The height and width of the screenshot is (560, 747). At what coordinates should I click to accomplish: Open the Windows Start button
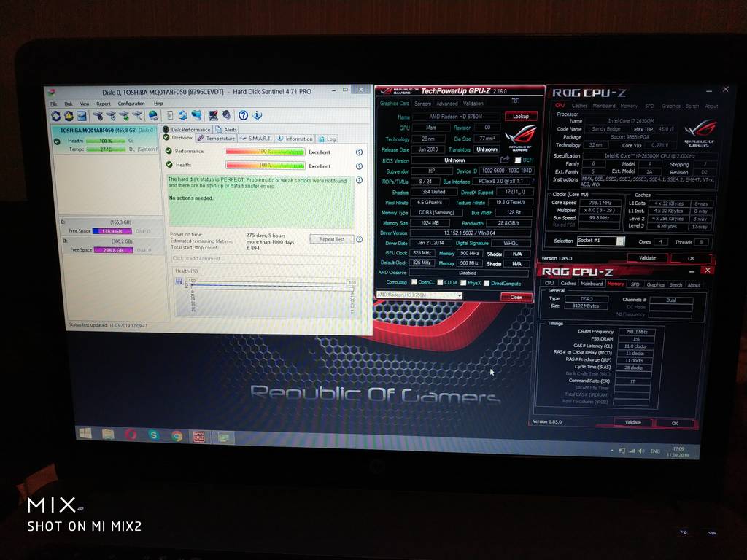pyautogui.click(x=85, y=433)
